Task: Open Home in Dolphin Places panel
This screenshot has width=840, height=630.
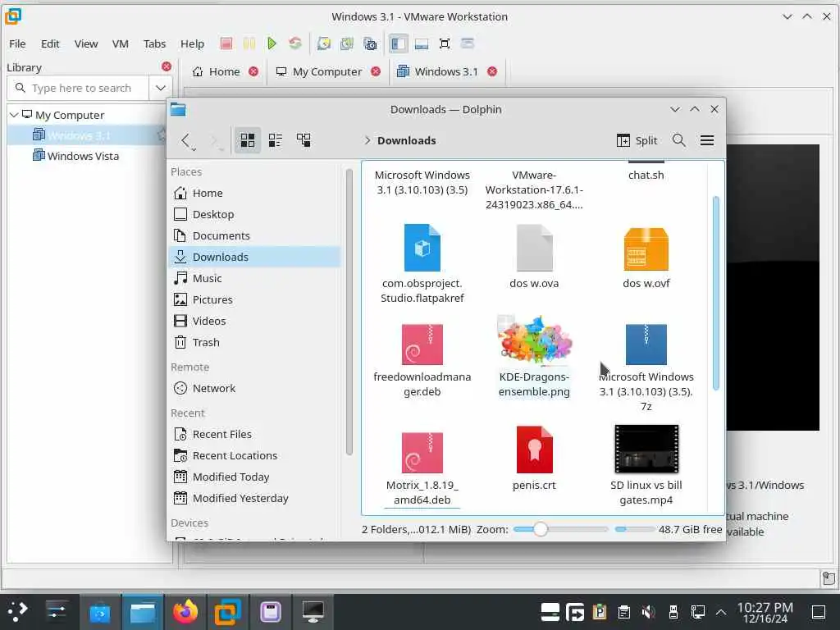Action: [x=254, y=193]
